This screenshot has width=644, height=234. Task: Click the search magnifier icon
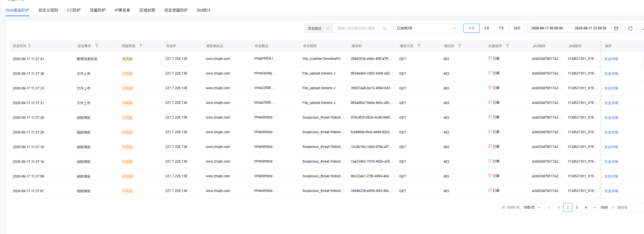pos(385,28)
